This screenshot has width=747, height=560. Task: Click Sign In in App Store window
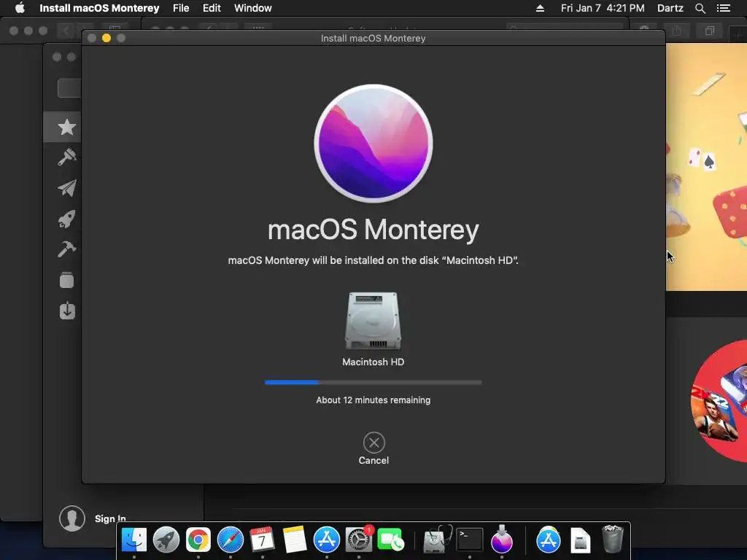click(110, 518)
